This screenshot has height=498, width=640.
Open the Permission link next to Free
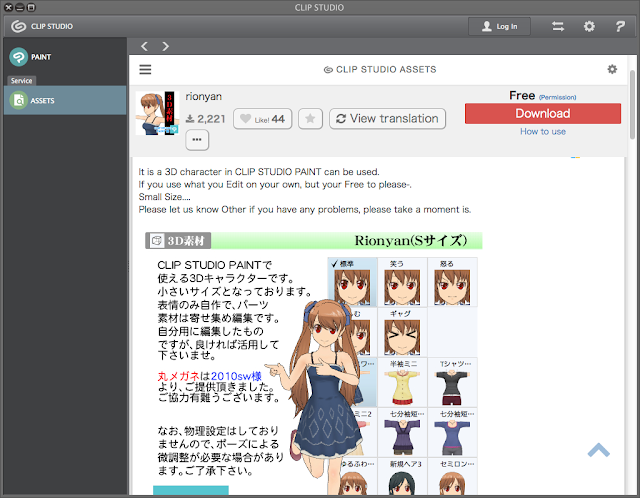tap(558, 97)
